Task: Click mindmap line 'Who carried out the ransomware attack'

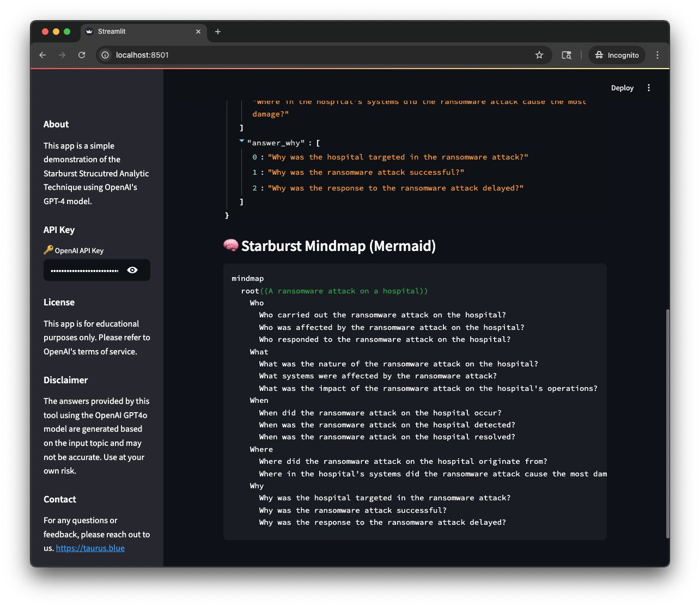Action: 382,315
